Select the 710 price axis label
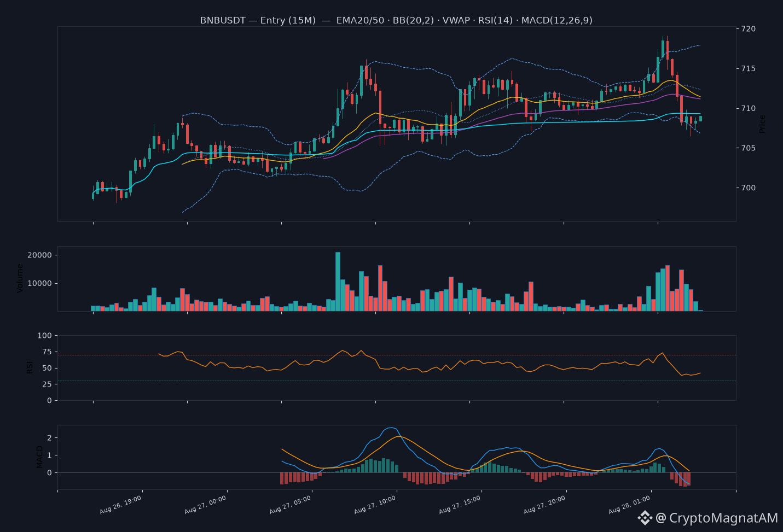This screenshot has width=783, height=532. click(x=749, y=109)
